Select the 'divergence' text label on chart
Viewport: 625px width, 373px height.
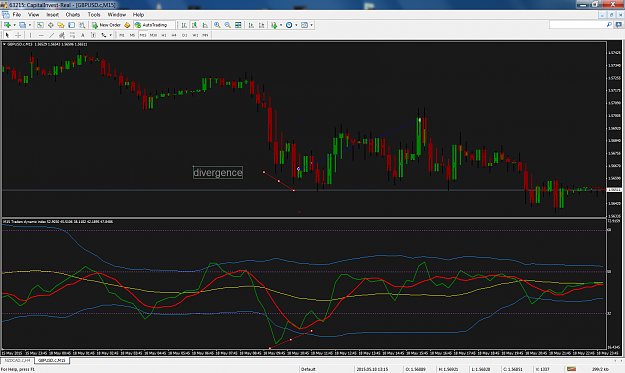point(218,173)
